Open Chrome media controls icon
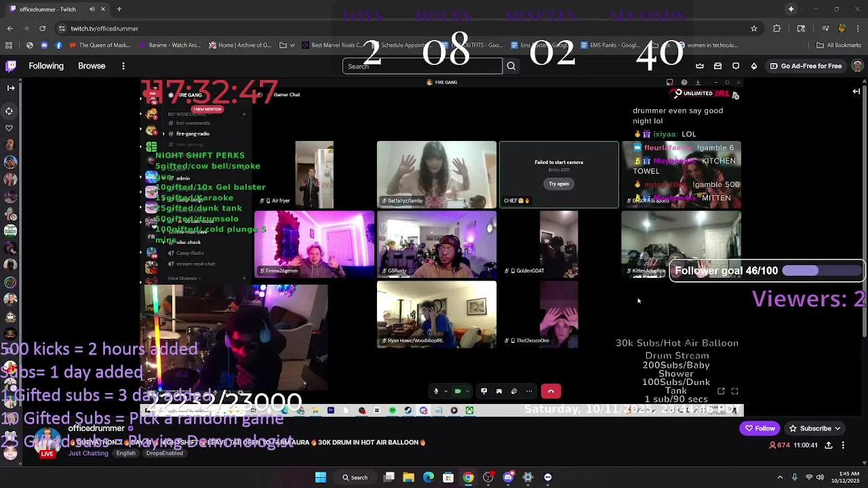 pos(825,28)
